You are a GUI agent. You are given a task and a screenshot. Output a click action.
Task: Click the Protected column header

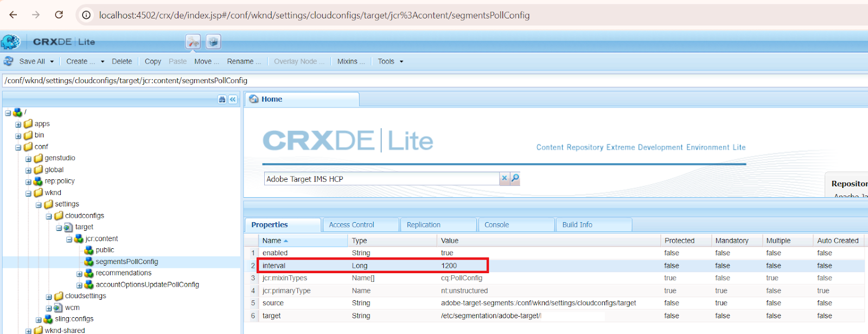686,241
